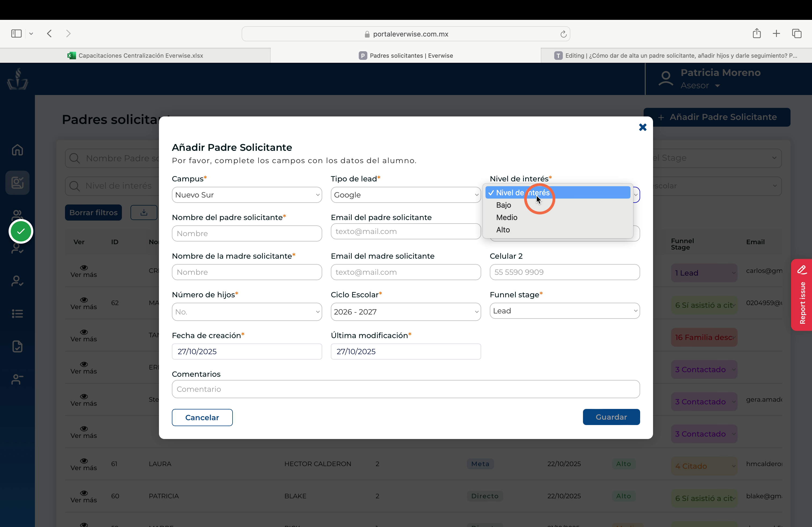Switch to Padres solicitantes | Everwise tab

pos(406,56)
